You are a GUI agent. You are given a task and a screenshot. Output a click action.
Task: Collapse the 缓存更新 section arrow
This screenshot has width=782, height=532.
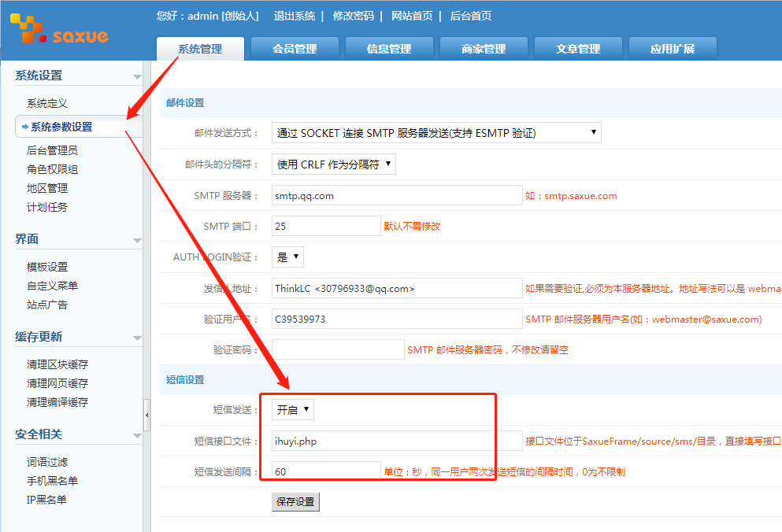(137, 338)
